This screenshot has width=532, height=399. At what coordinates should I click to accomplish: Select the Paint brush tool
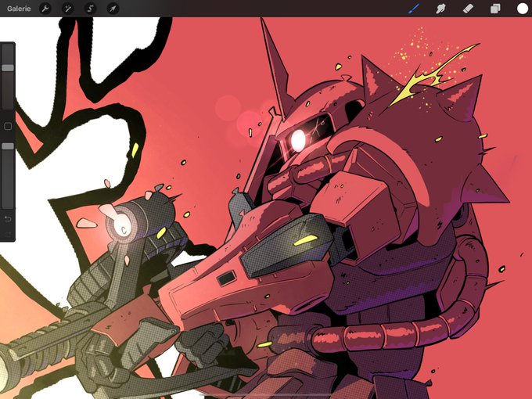413,9
